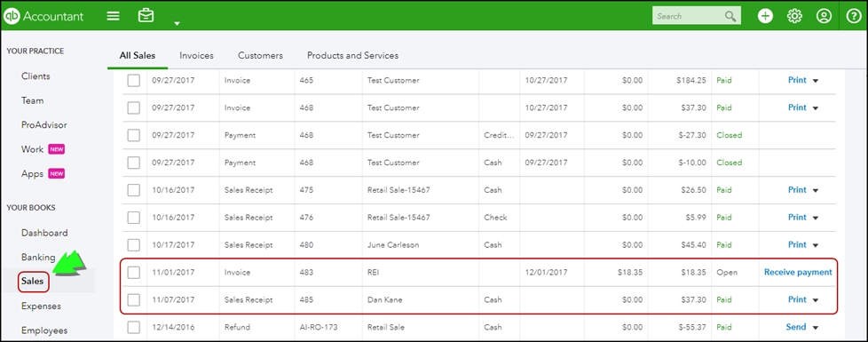Expand action dropdown for refund AI-RO-173
This screenshot has width=868, height=342.
(x=816, y=328)
